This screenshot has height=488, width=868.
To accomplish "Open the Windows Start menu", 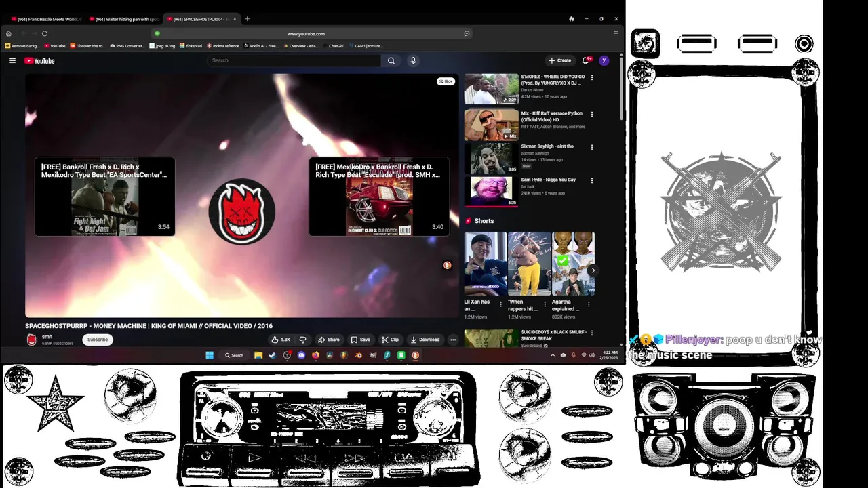I will point(210,355).
